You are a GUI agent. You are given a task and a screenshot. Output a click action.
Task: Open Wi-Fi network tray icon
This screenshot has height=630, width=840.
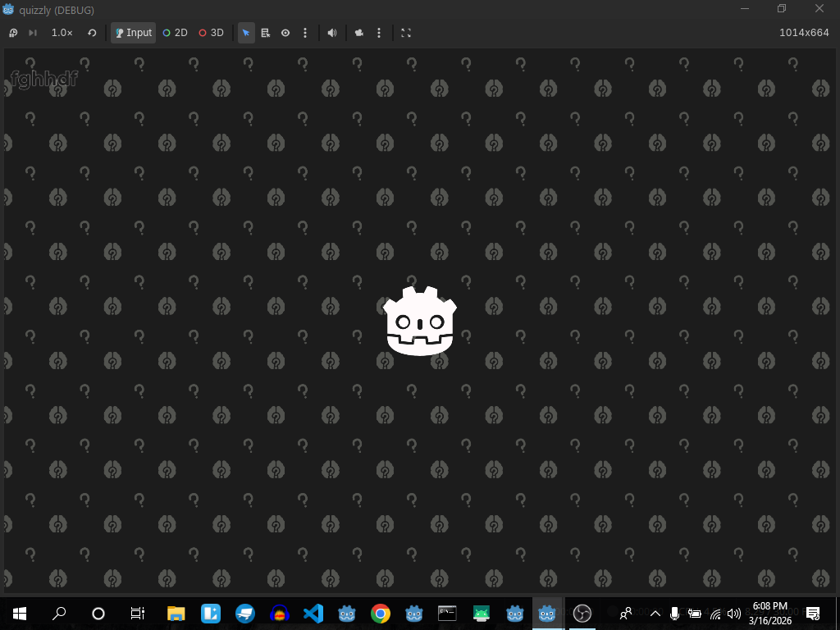(x=715, y=614)
